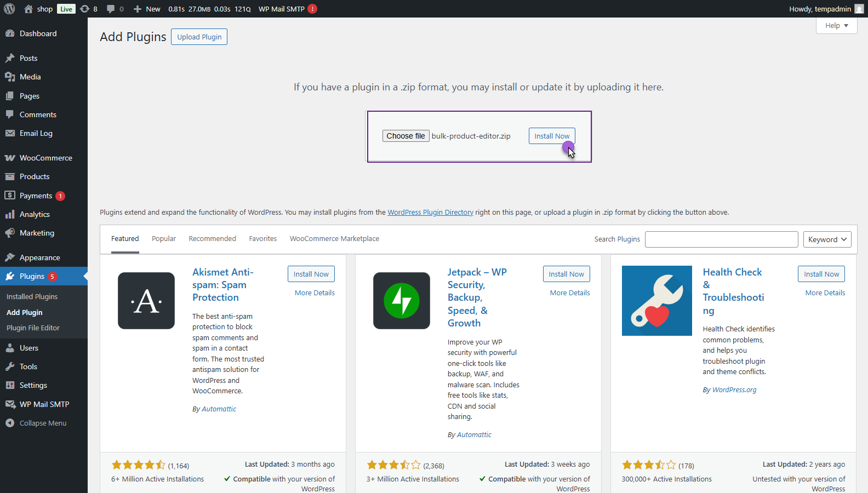868x493 pixels.
Task: Click the Analytics bar chart icon
Action: click(x=10, y=214)
